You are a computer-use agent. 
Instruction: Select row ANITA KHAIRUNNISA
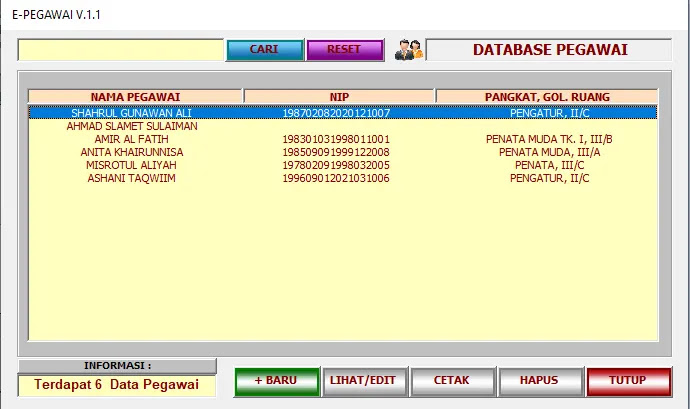[x=343, y=152]
